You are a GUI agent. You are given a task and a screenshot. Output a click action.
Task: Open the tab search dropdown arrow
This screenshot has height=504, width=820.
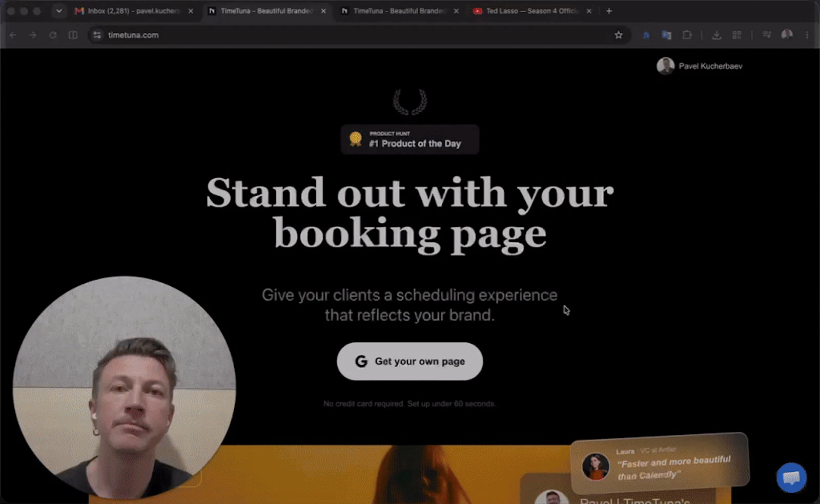tap(59, 11)
